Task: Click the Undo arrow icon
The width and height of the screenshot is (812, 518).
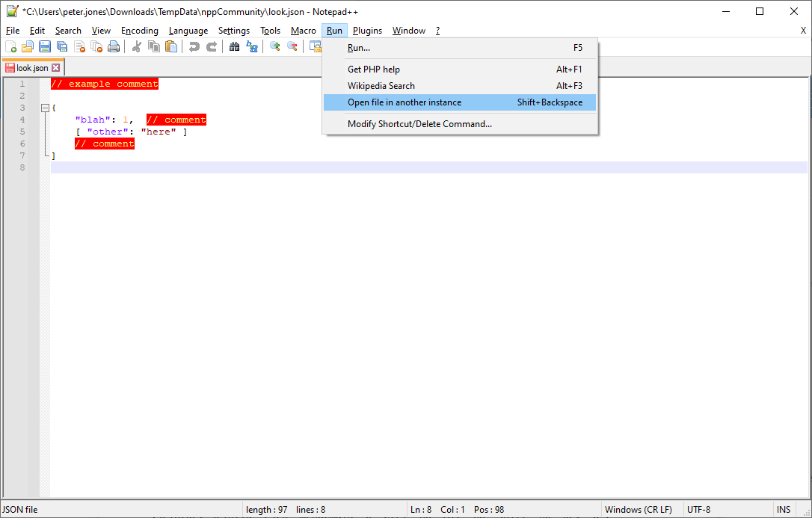Action: 194,47
